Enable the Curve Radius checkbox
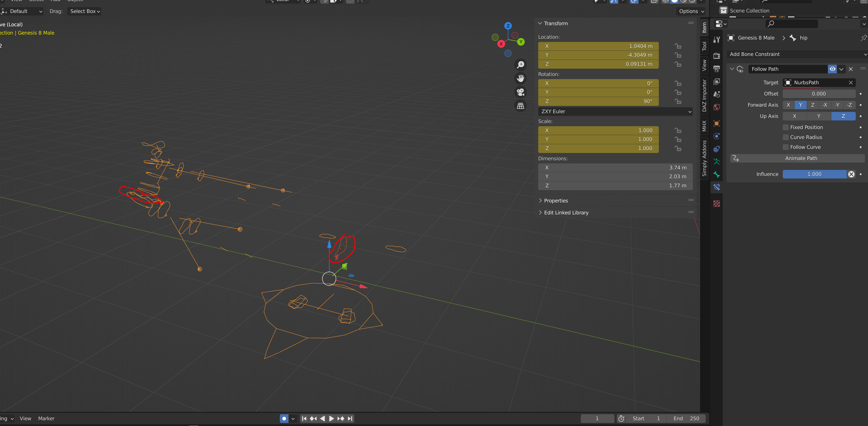868x426 pixels. pyautogui.click(x=786, y=137)
